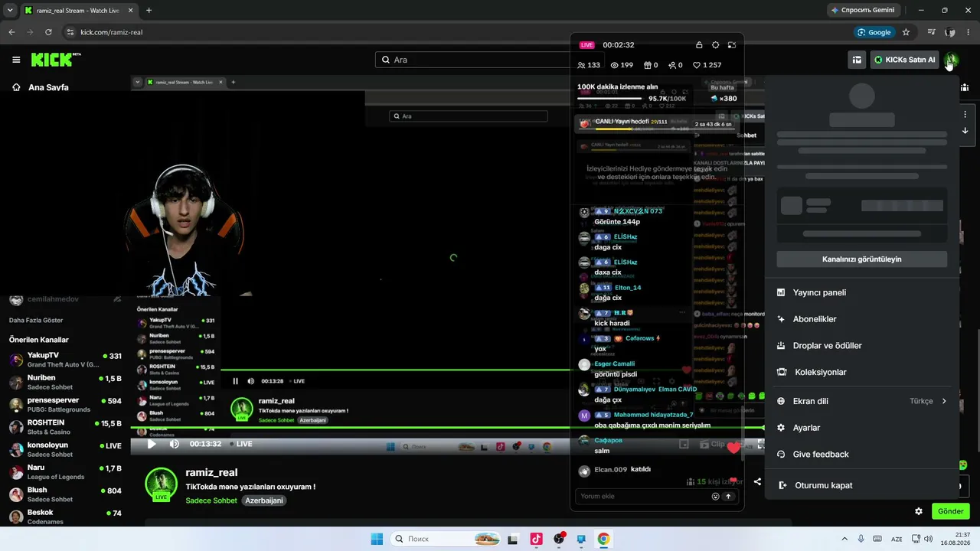This screenshot has height=551, width=980.
Task: Open Blush channel in sidebar
Action: point(65,494)
